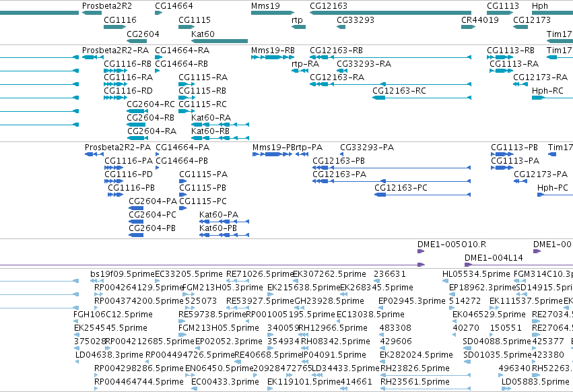The image size is (573, 392).
Task: Click the CG1113 gene label
Action: tap(503, 6)
